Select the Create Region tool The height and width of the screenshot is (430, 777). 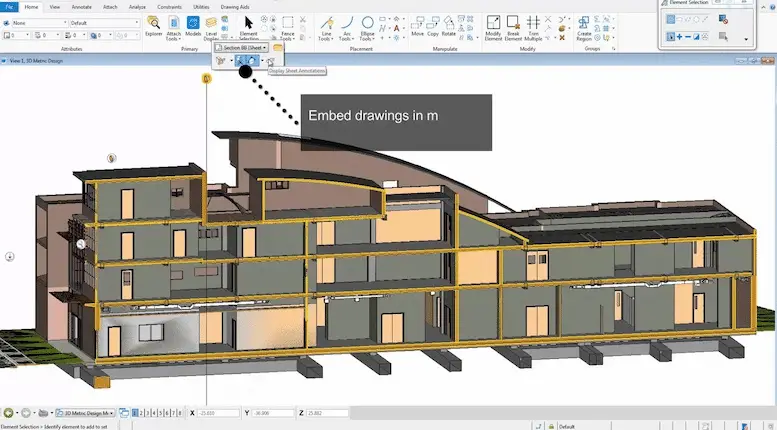[x=584, y=28]
